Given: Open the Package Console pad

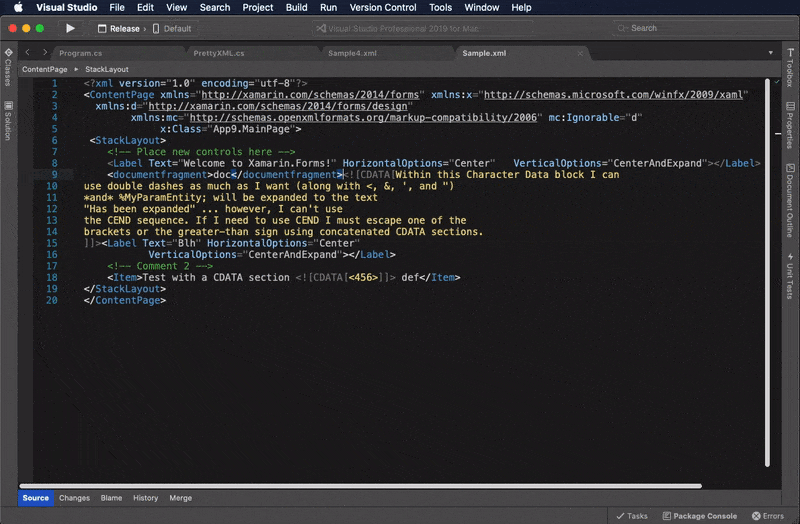Looking at the screenshot, I should 699,516.
